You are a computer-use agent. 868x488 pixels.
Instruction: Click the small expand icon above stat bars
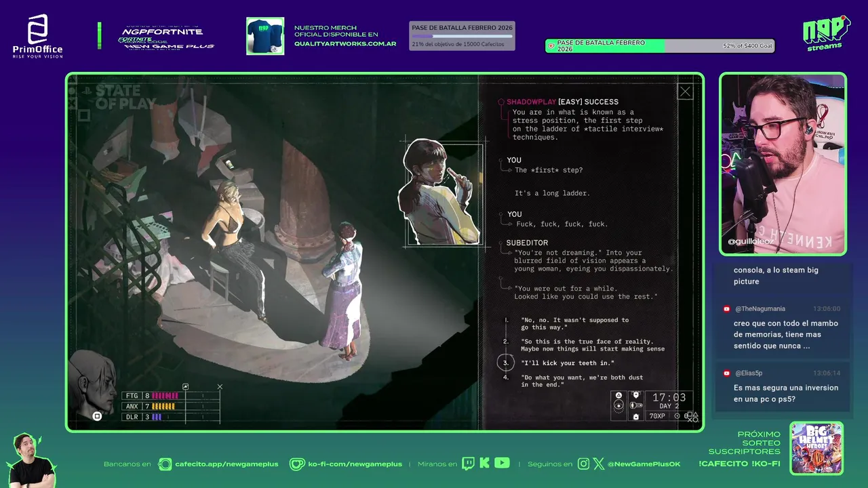(x=185, y=387)
